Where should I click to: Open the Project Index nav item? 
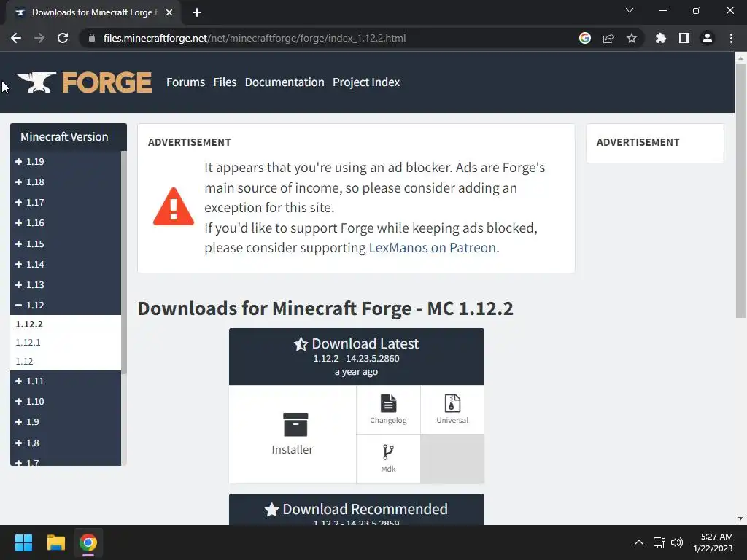coord(366,82)
